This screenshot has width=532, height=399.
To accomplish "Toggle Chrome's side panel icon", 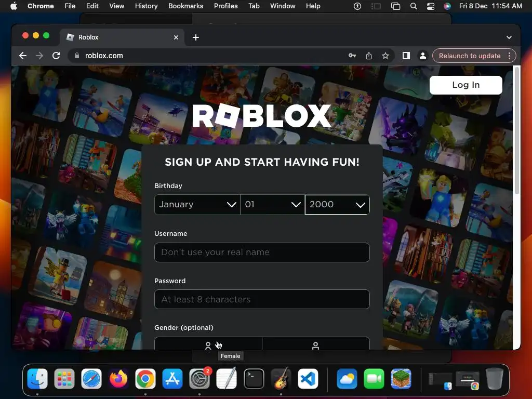I will tap(406, 56).
